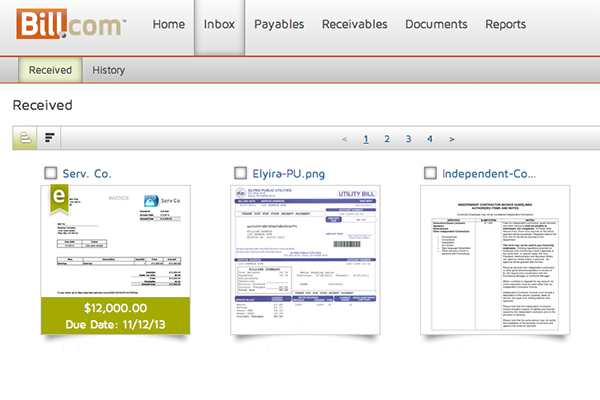The image size is (600, 400).
Task: Go to page 1
Action: (x=366, y=139)
